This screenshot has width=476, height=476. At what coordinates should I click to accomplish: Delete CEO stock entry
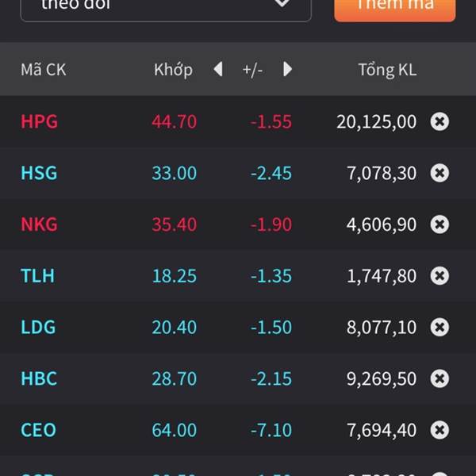click(440, 430)
